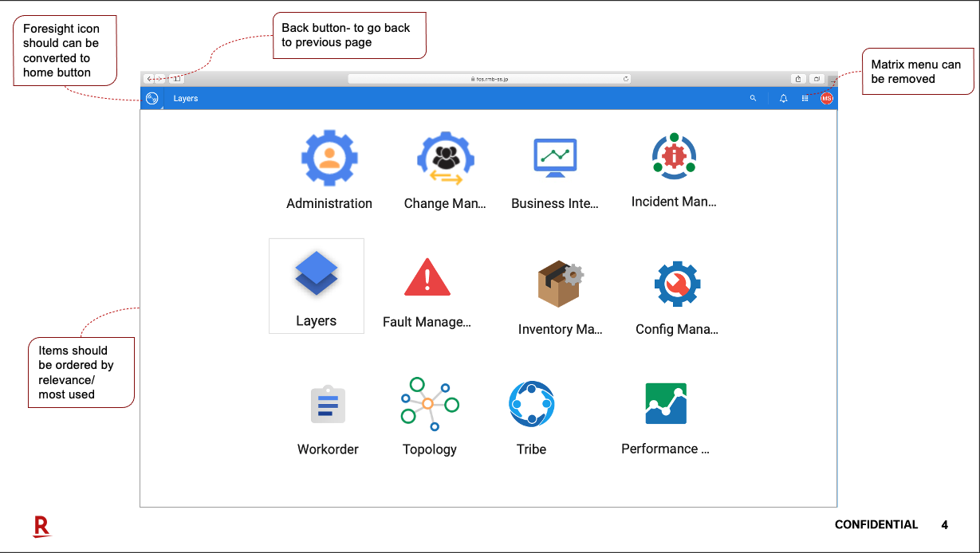
Task: Click the "Workorder" label
Action: coord(328,449)
